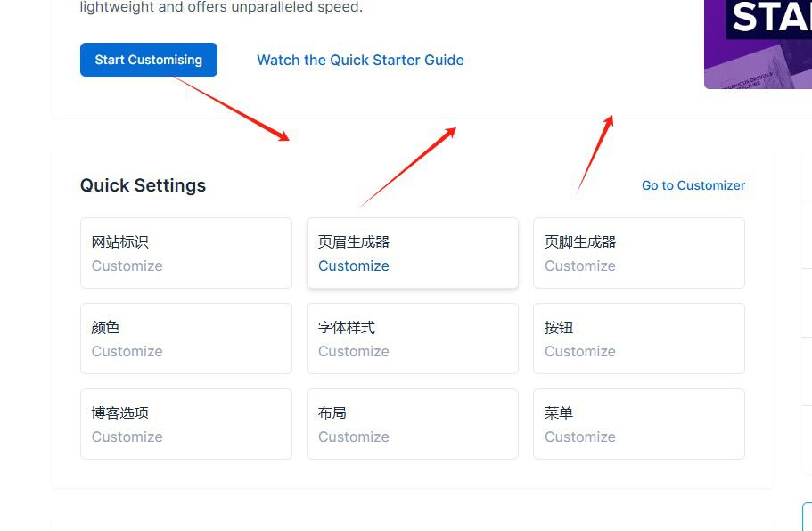Select the 颜色 card title

(x=106, y=327)
